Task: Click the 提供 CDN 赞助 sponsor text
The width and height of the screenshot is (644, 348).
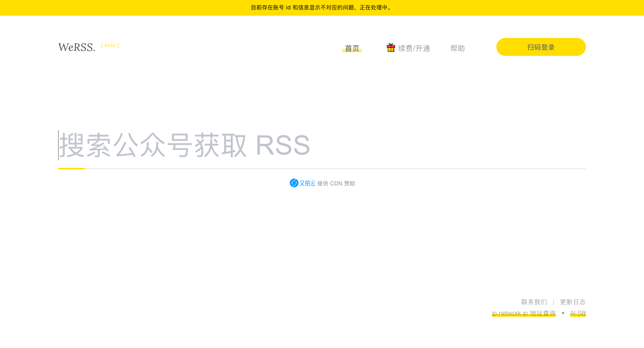Action: tap(336, 184)
